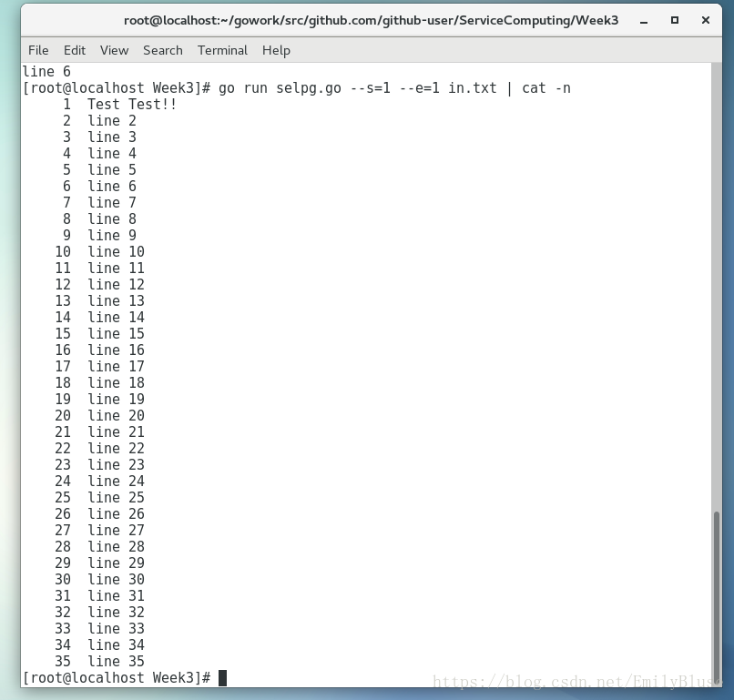Close the terminal window
The height and width of the screenshot is (700, 734).
[706, 20]
